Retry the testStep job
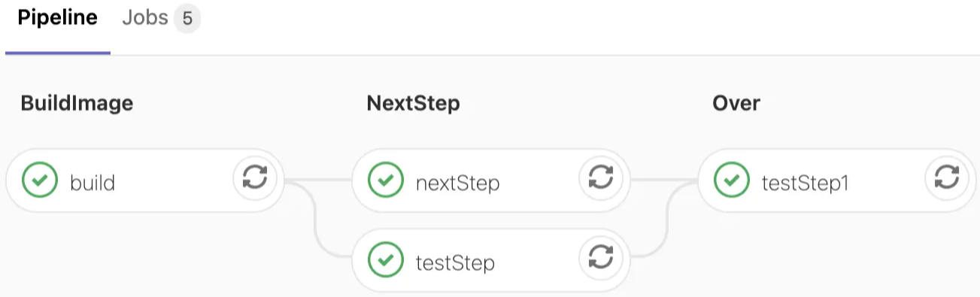 pos(600,259)
